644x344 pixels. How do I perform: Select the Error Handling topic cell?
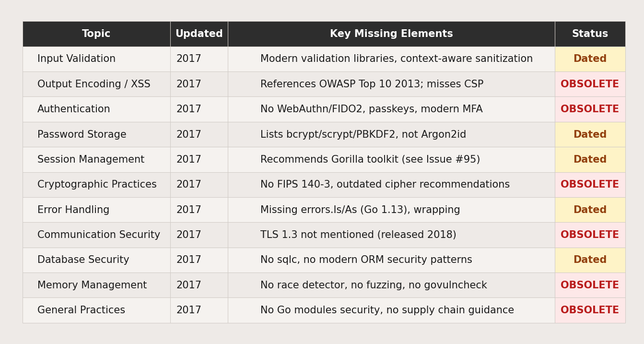[73, 210]
